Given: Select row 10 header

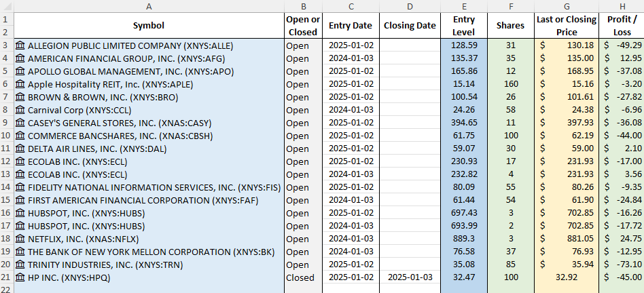Looking at the screenshot, I should 6,136.
